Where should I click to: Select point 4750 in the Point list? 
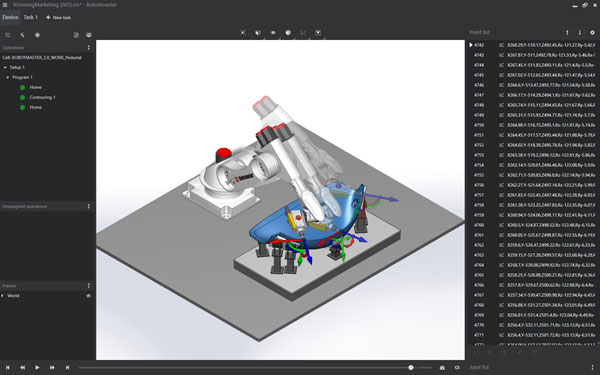(533, 125)
